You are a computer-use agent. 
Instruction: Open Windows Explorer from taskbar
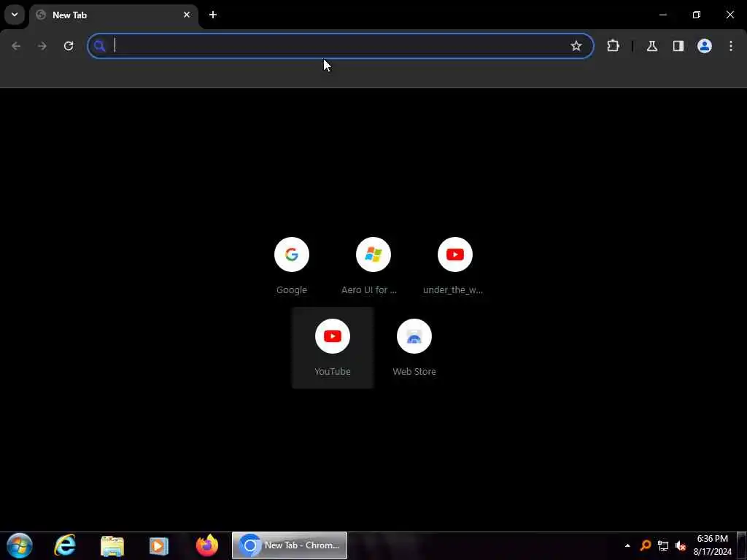click(x=112, y=545)
